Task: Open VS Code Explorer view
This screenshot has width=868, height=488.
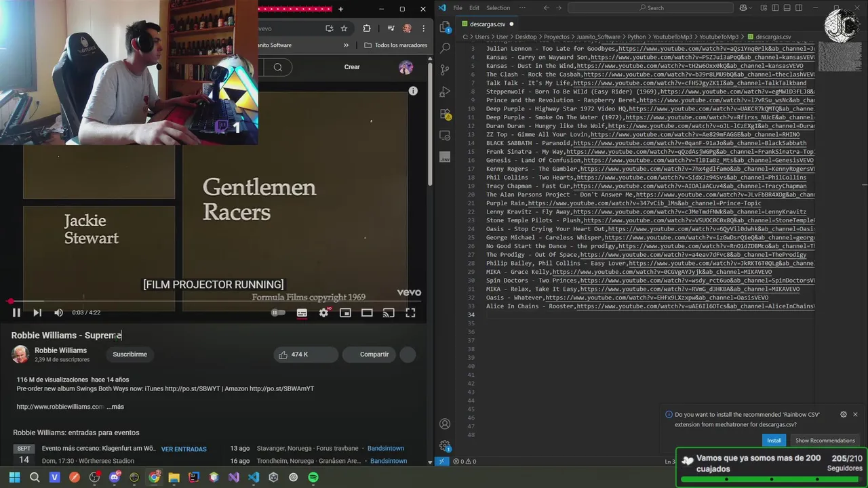Action: coord(445,27)
